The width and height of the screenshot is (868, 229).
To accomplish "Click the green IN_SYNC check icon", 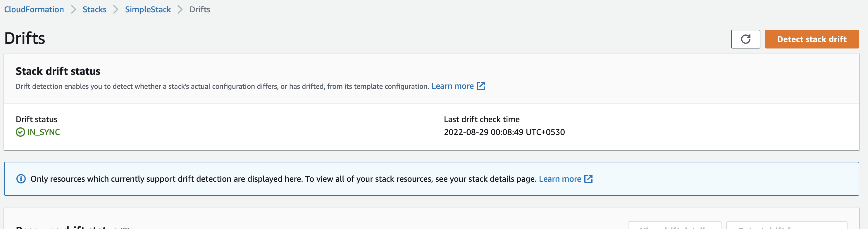I will tap(20, 132).
